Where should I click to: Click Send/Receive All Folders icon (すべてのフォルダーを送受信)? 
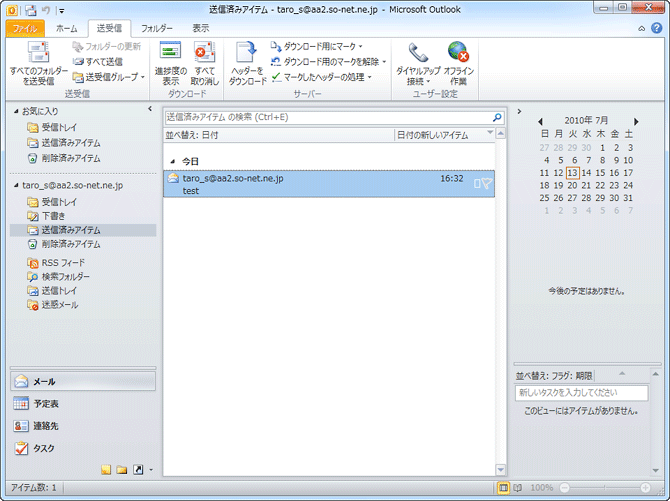point(39,64)
